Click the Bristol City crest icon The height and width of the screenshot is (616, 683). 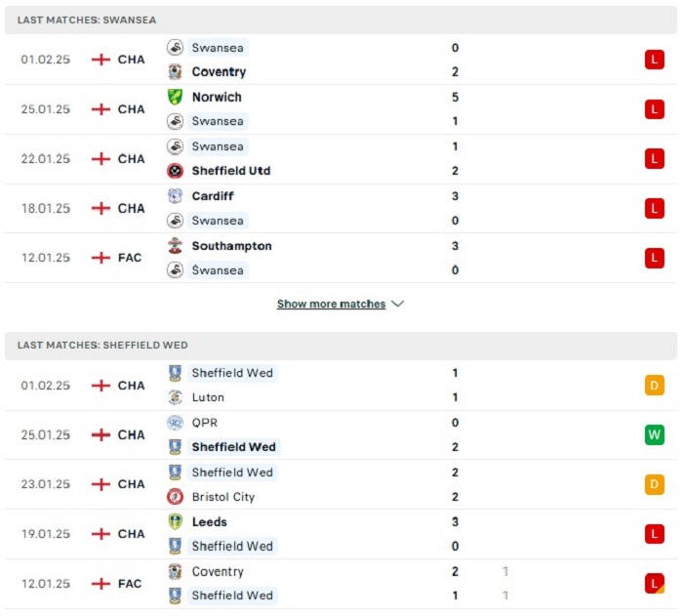175,497
